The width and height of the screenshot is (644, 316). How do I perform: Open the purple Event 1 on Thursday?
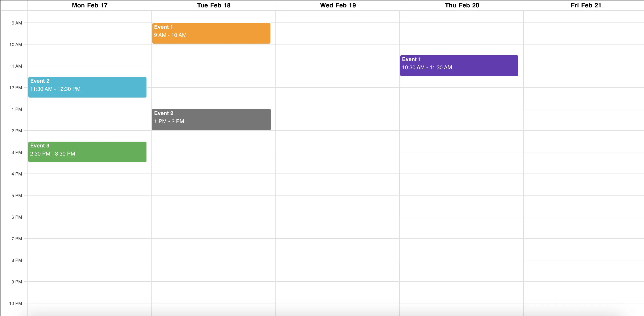[x=459, y=65]
